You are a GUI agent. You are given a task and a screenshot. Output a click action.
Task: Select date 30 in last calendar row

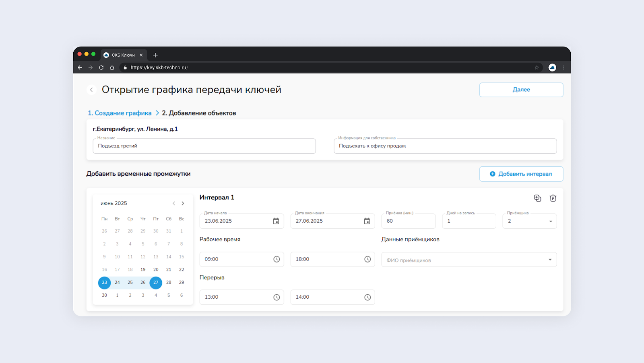(x=104, y=295)
